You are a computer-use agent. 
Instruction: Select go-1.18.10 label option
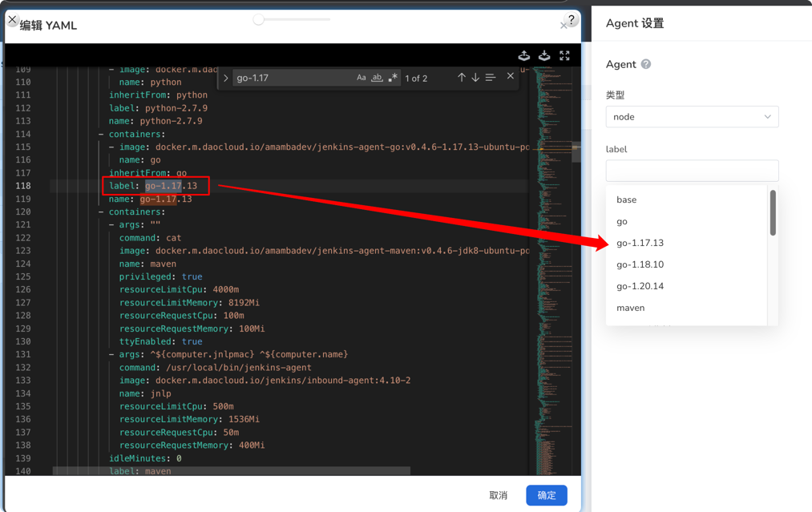pyautogui.click(x=640, y=264)
